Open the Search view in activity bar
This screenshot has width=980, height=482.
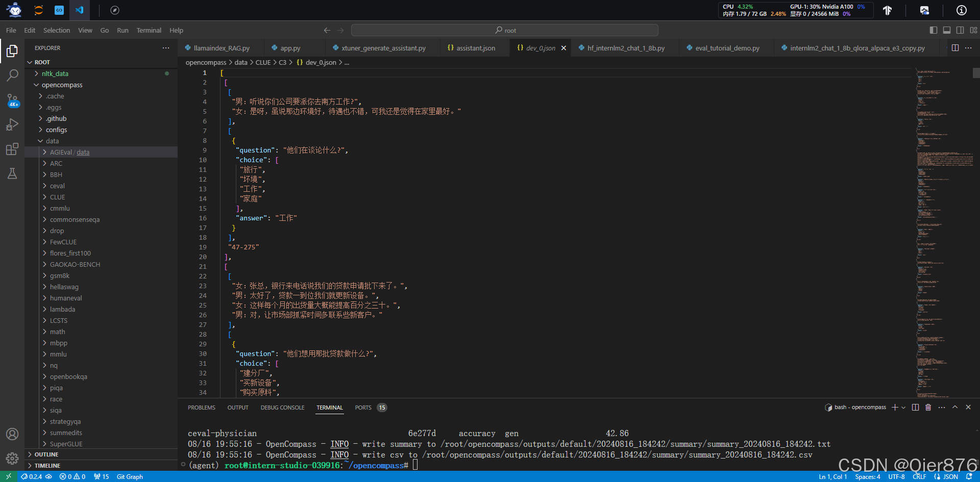(12, 75)
